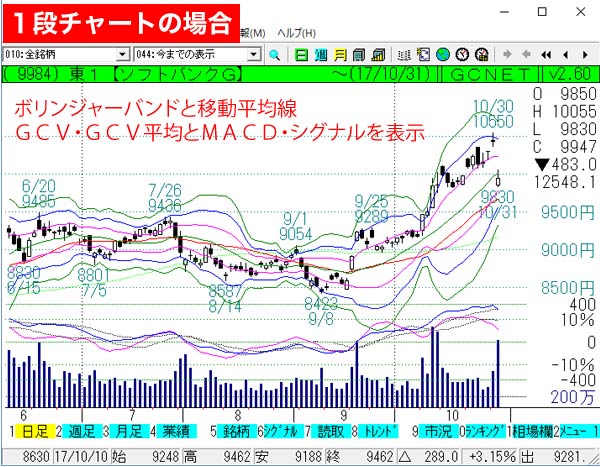Screen dimensions: 600x467
Task: Click the 9/25 9289 peak label
Action: pos(371,209)
